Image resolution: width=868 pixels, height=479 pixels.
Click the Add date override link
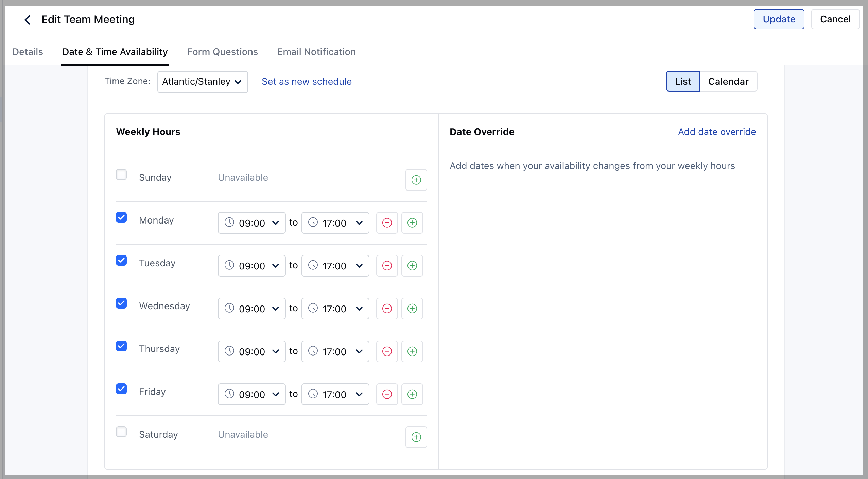point(717,132)
